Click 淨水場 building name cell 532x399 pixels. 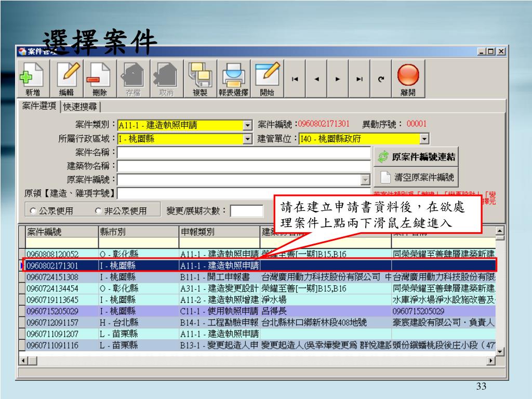326,300
